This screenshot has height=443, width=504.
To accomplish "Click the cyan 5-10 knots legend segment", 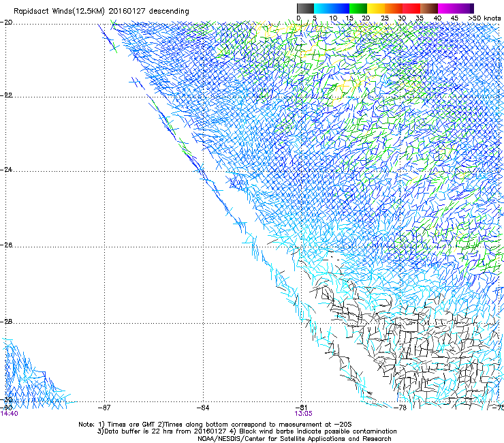I will point(323,8).
